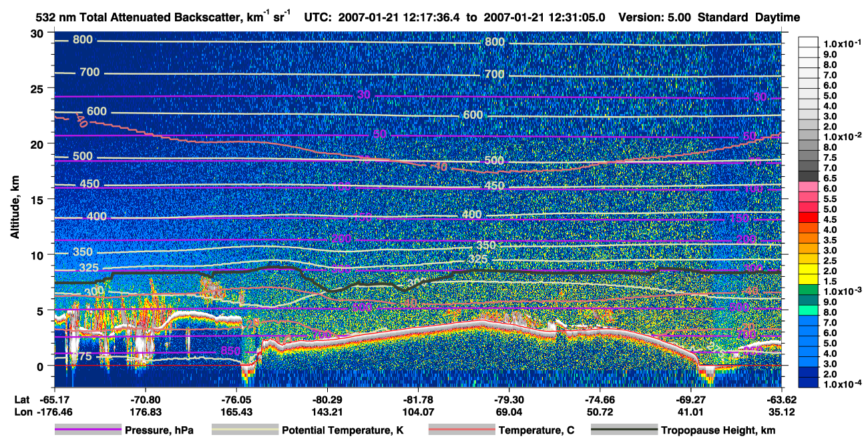
Task: Click the 'Tropopause Height, km' legend entry
Action: coord(718,430)
